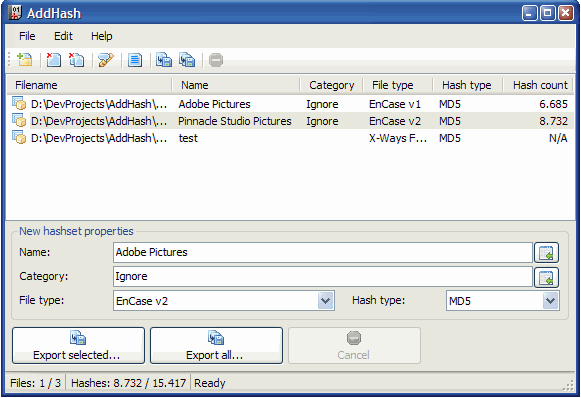
Task: Sort by Hash type column header
Action: pos(468,85)
